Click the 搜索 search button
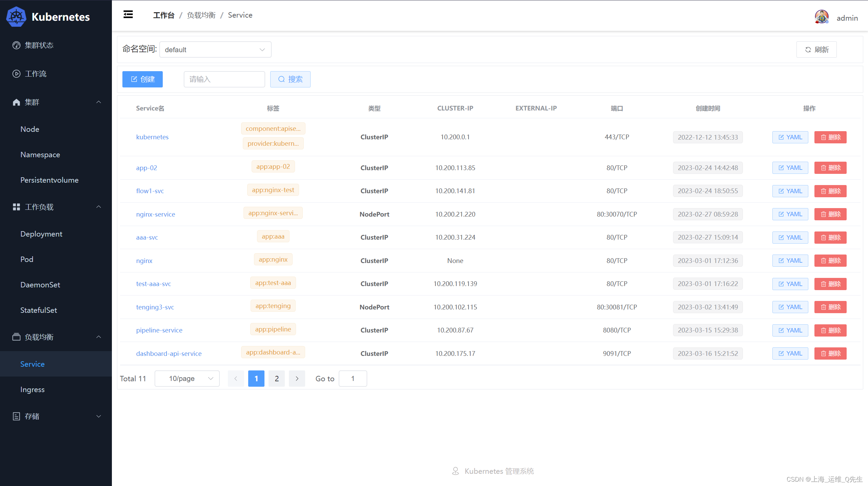Screen dimensions: 868x486 click(290, 79)
